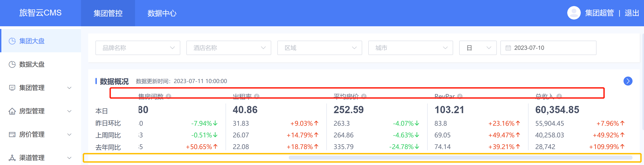Viewport: 644px width, 165px height.
Task: Open the 城市 dropdown
Action: click(x=411, y=48)
